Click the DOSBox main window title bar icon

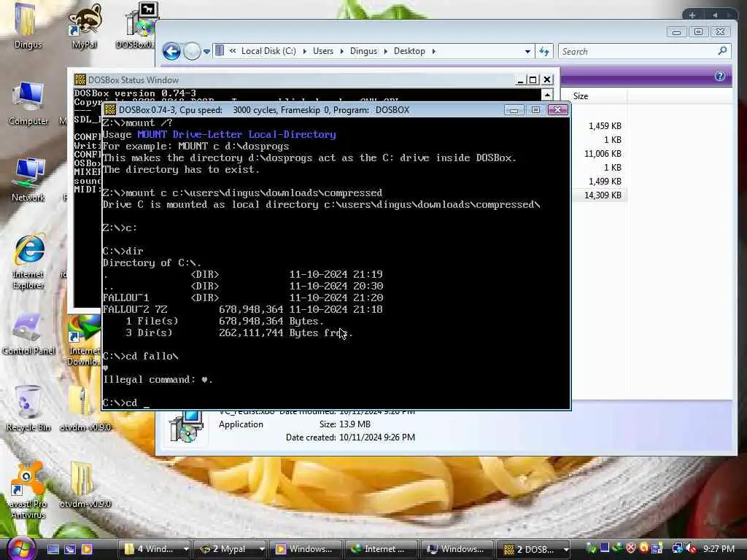point(110,110)
